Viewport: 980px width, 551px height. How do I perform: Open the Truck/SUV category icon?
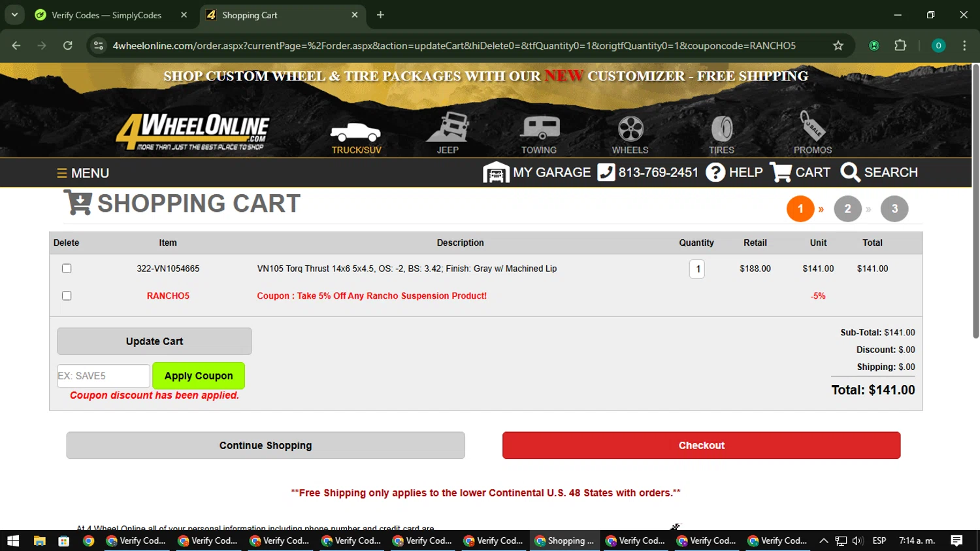[x=356, y=133]
